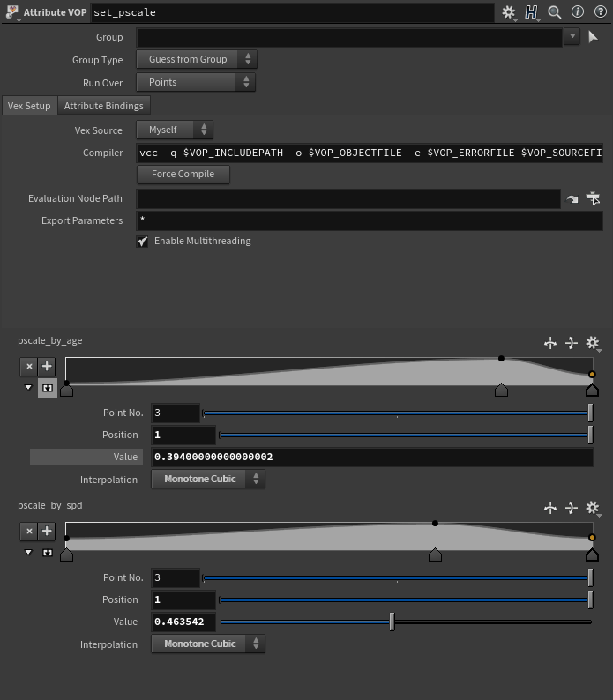Click the Evaluation Node Path field
The height and width of the screenshot is (700, 613).
pos(348,198)
